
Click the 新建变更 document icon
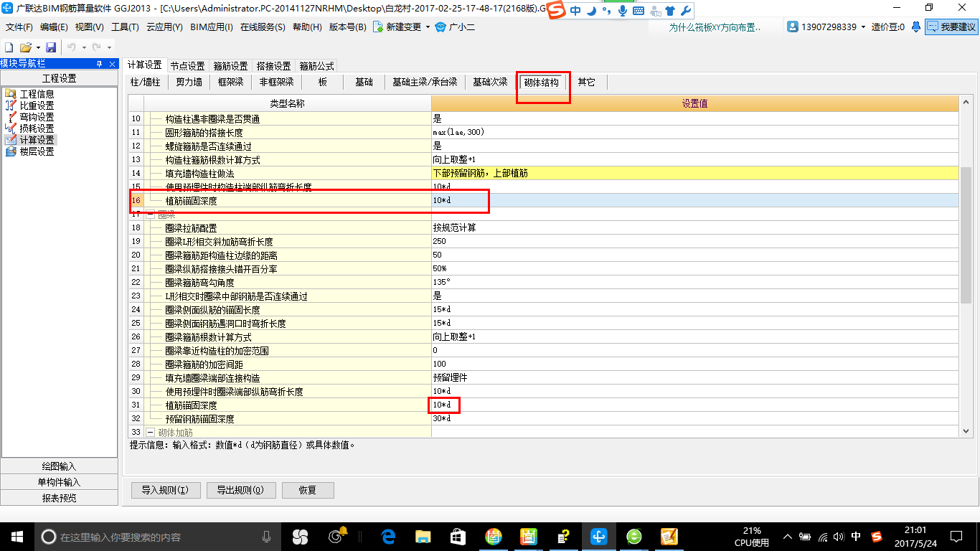tap(378, 27)
